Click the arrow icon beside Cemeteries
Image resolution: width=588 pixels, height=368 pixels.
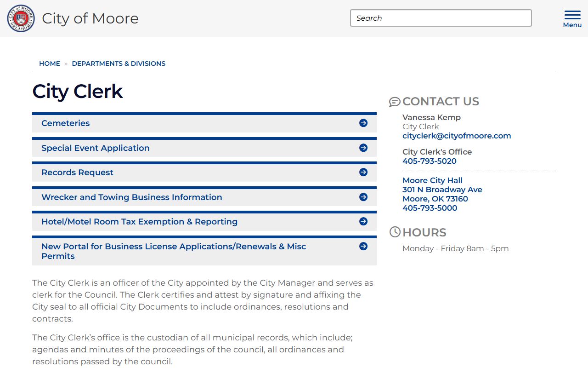(363, 123)
